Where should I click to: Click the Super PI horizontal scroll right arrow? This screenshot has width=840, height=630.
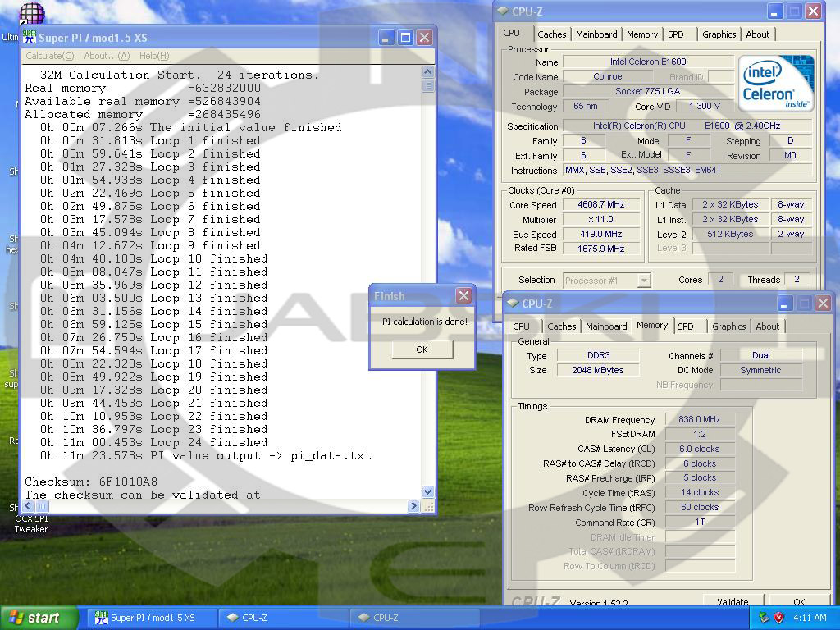413,505
